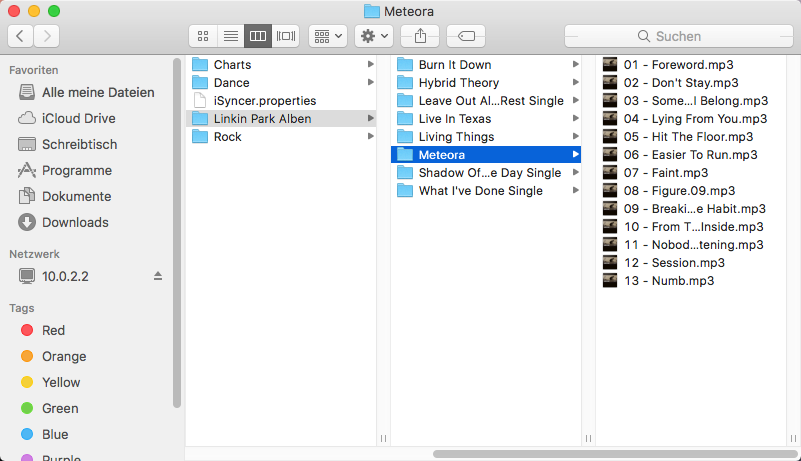
Task: Expand the Live In Texas folder arrow
Action: point(575,119)
